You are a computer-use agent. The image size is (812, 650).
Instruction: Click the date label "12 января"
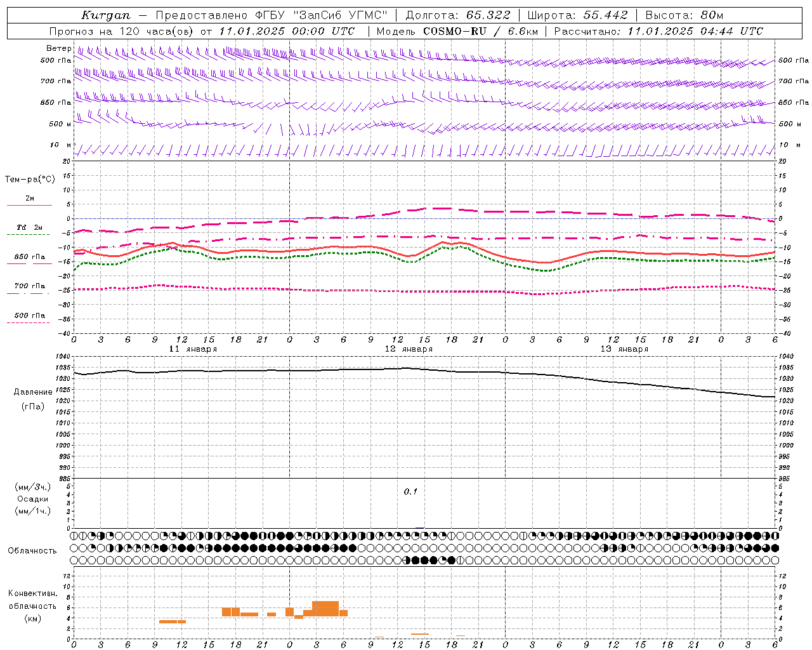pos(409,348)
